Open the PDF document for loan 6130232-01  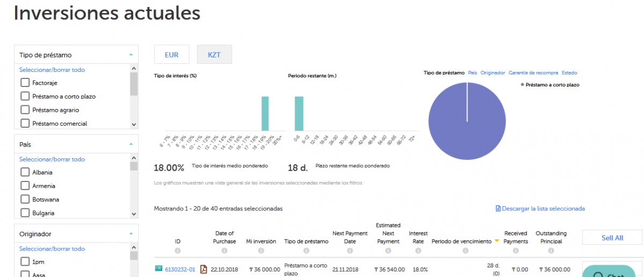[x=203, y=269]
